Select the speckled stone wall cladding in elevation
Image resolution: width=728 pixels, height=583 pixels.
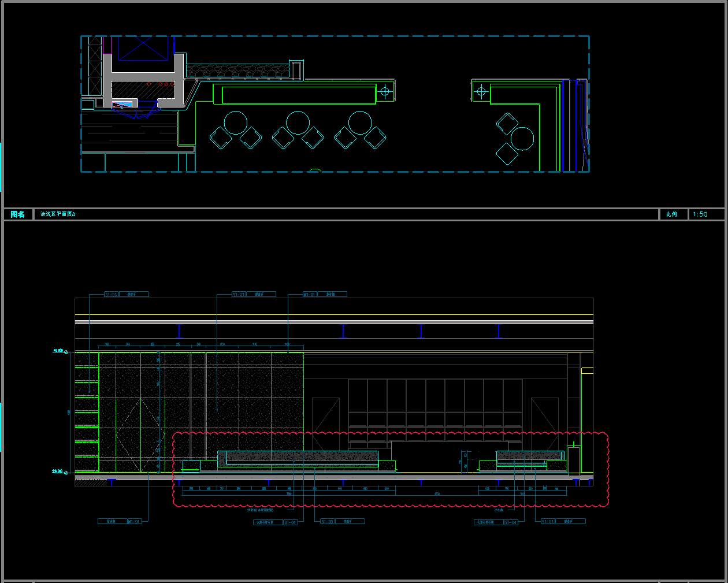pyautogui.click(x=201, y=412)
